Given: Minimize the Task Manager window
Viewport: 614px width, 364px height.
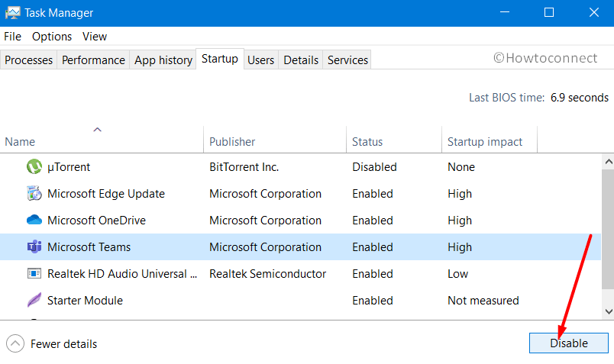Looking at the screenshot, I should pyautogui.click(x=505, y=12).
